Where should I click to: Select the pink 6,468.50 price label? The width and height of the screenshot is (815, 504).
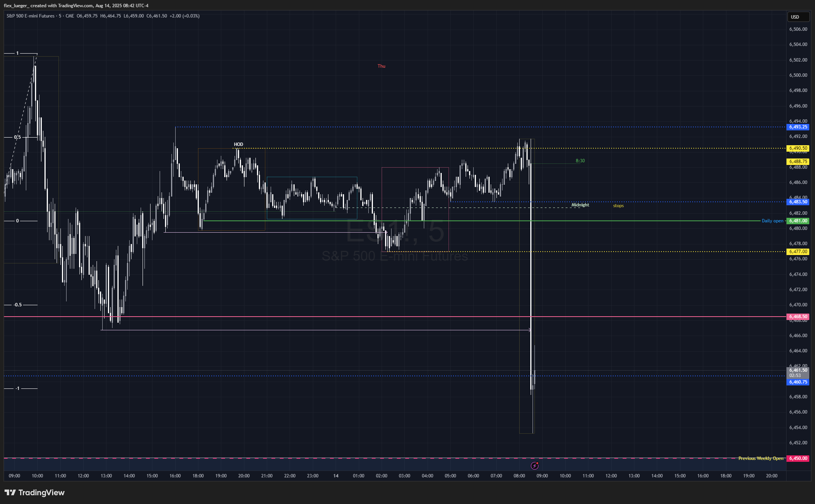click(x=798, y=317)
